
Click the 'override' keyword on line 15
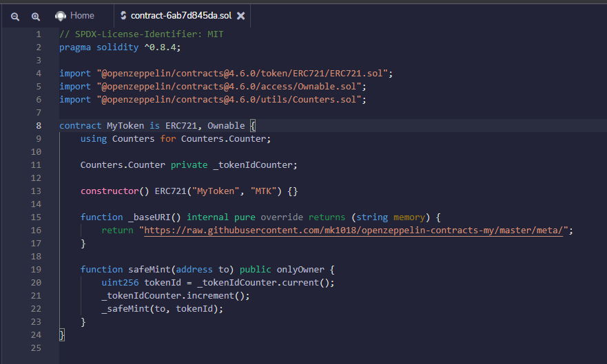(282, 217)
